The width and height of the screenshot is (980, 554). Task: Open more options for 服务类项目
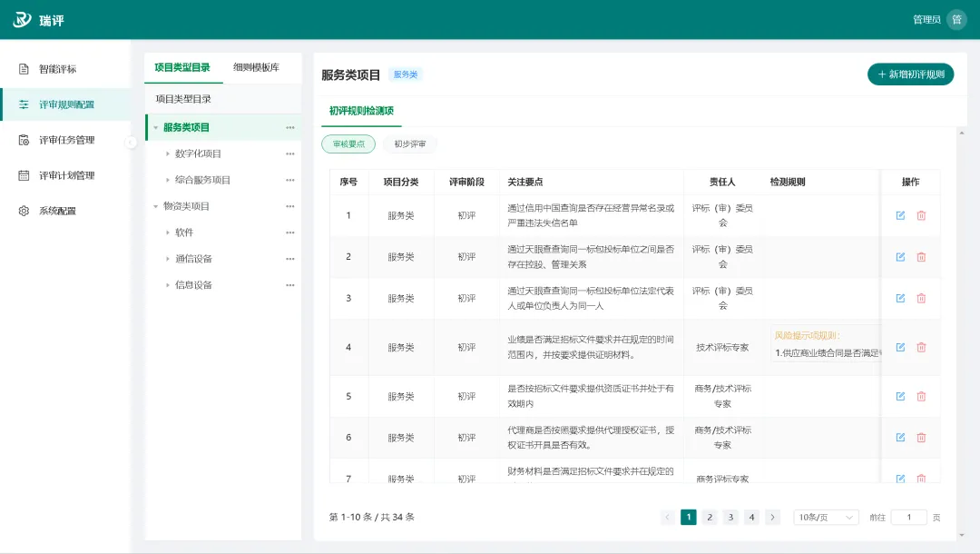click(x=290, y=127)
